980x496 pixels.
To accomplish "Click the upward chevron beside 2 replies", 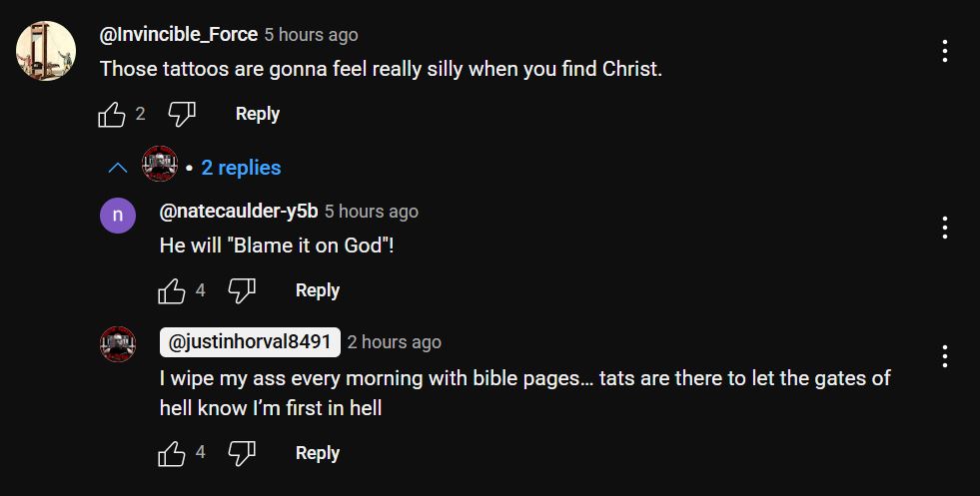I will coord(118,168).
